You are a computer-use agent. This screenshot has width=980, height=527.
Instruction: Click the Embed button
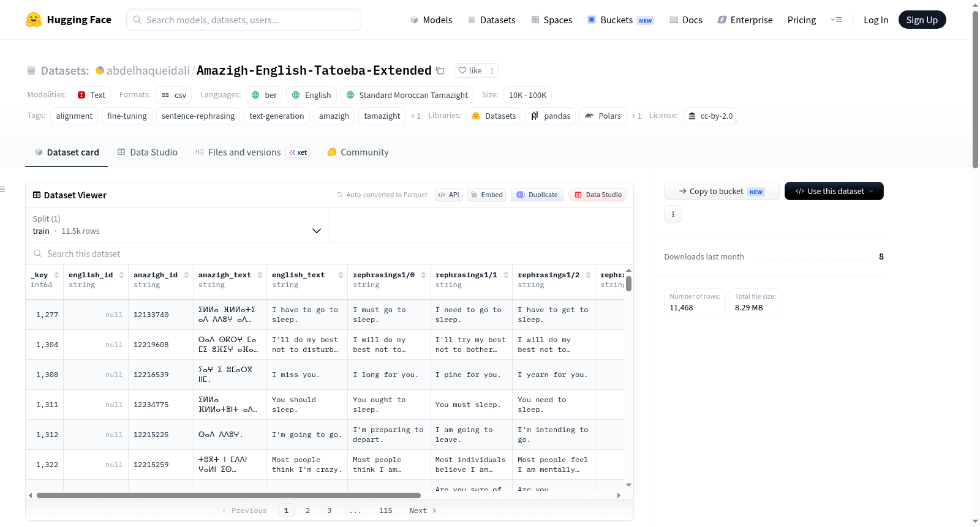pyautogui.click(x=486, y=195)
